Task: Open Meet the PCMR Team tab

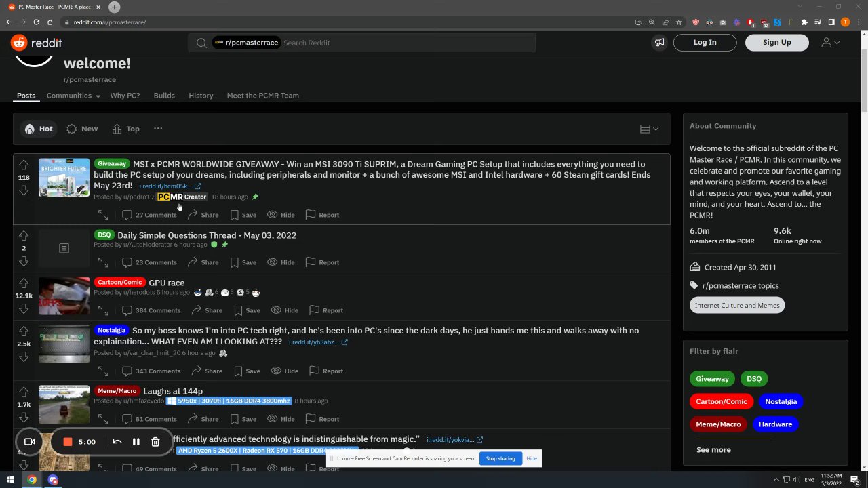Action: [x=262, y=96]
